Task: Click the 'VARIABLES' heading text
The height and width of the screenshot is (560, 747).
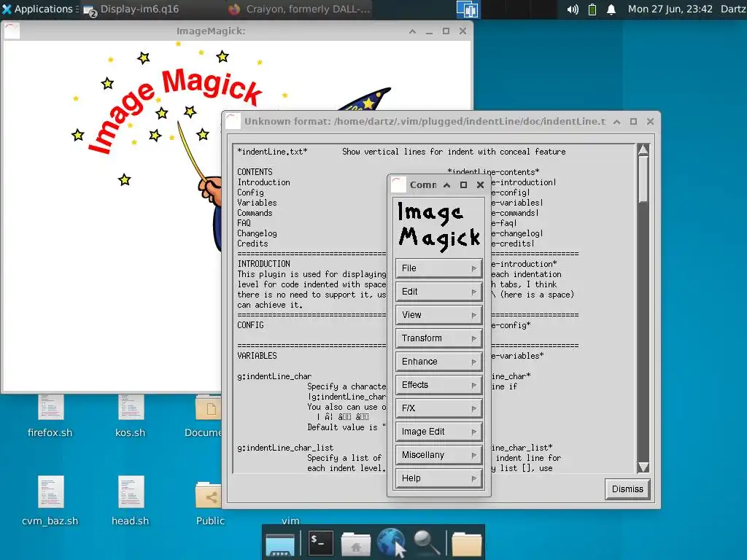Action: click(257, 356)
